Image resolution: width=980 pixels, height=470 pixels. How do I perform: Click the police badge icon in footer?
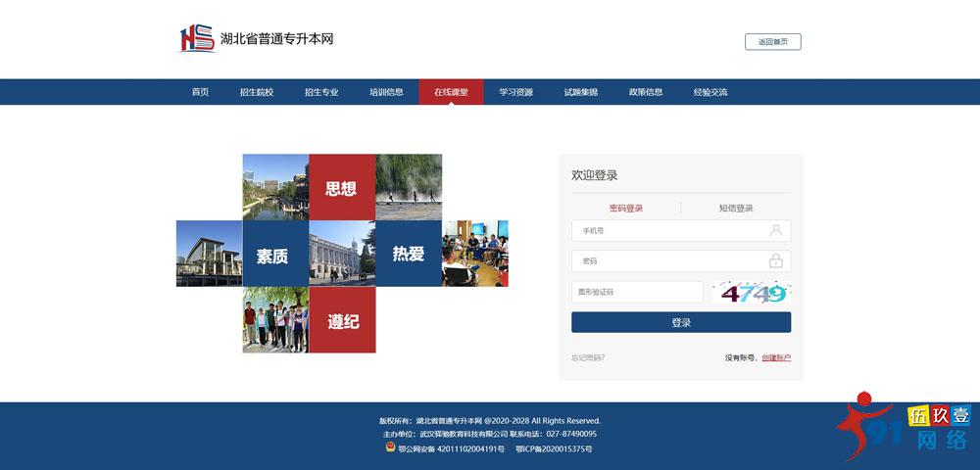pos(390,447)
